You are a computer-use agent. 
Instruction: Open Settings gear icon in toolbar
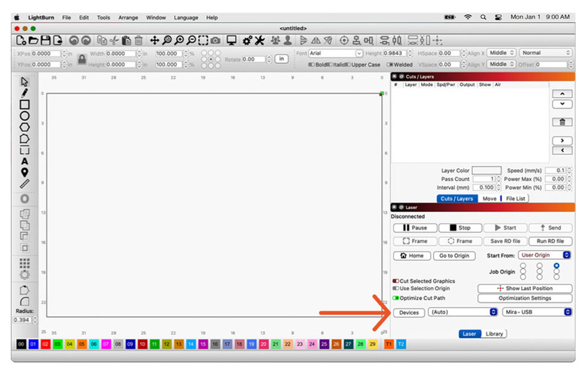[247, 40]
